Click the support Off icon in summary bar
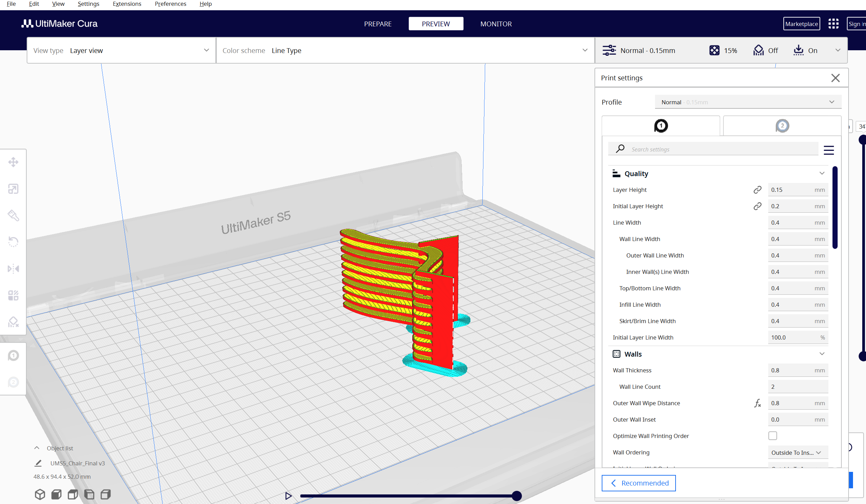Viewport: 866px width, 504px height. [x=758, y=51]
